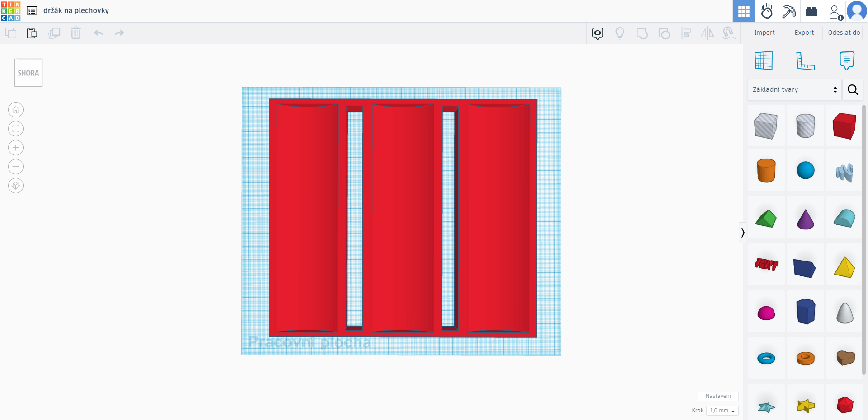
Task: Zoom out with the minus button
Action: click(x=16, y=167)
